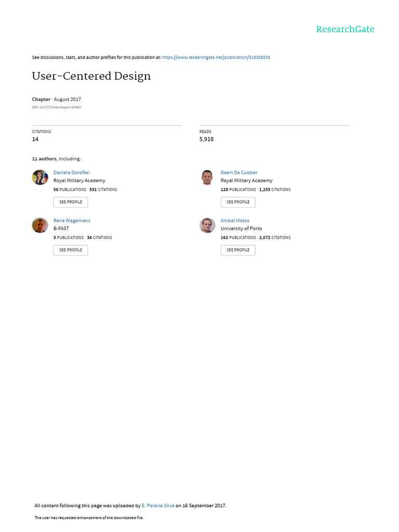Click See Profile button under Anibal Matos

click(238, 250)
